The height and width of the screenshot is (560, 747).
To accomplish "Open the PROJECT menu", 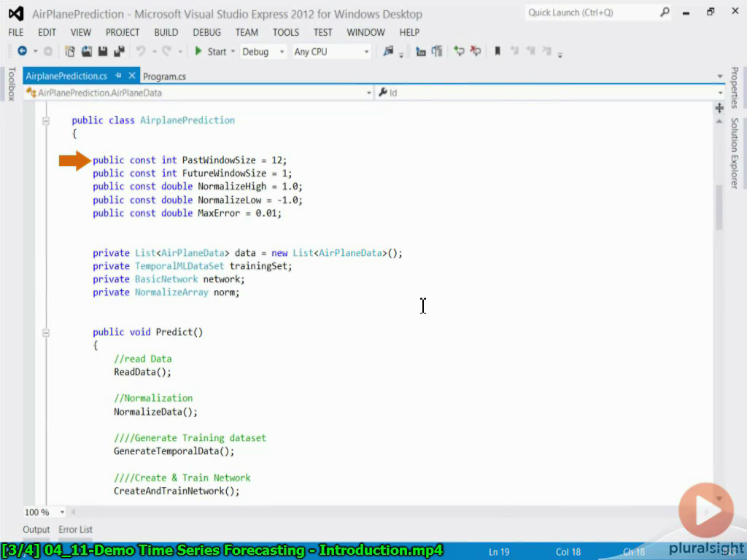I will click(x=123, y=32).
